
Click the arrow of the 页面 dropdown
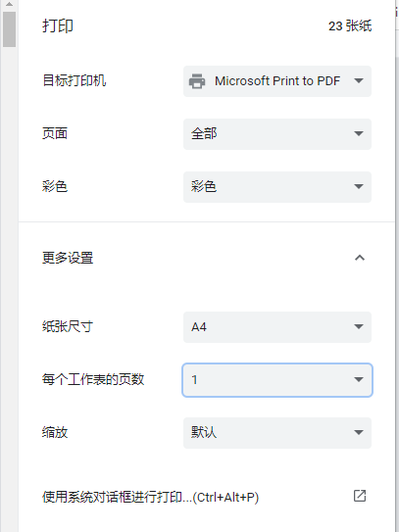[x=359, y=133]
